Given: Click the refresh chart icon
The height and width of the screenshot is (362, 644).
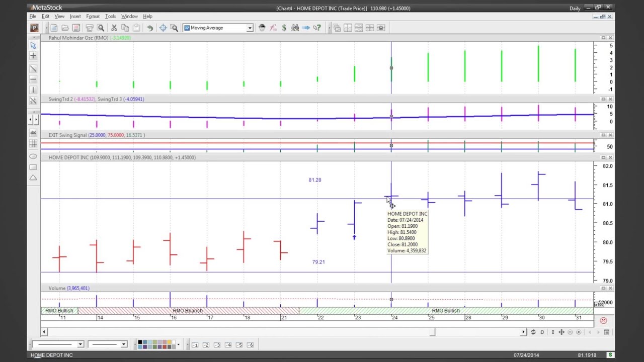Looking at the screenshot, I should (x=533, y=332).
